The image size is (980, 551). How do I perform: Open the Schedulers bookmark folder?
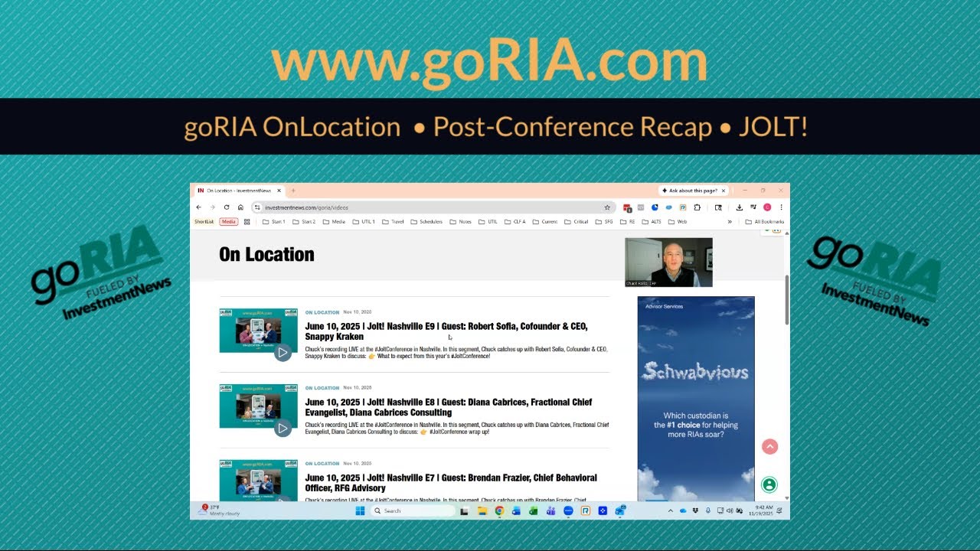pyautogui.click(x=426, y=222)
